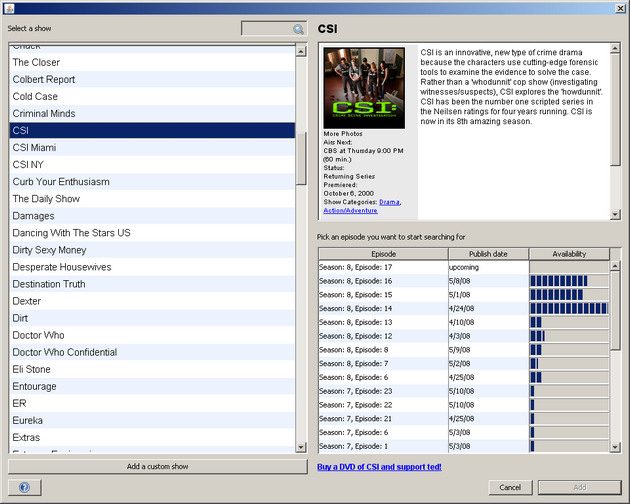Select Doctor Who Confidential show

point(152,352)
